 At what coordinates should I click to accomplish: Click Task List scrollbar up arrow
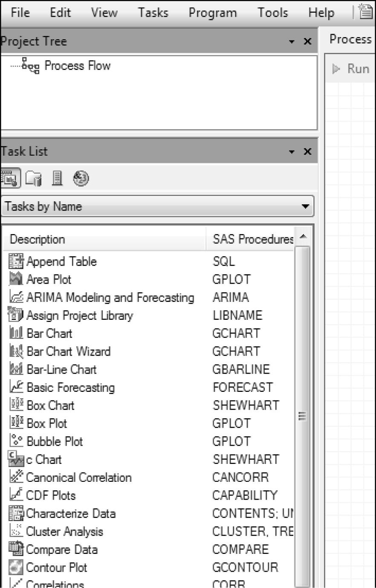(303, 237)
